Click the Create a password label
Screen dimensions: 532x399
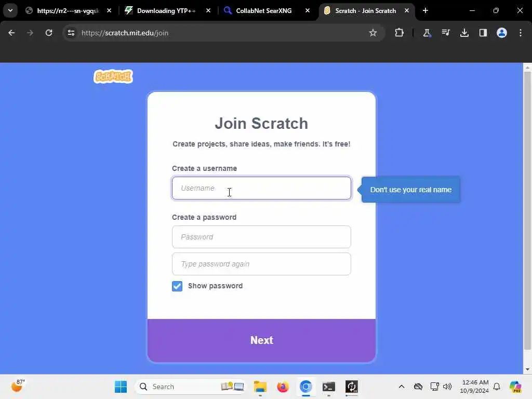pos(204,217)
